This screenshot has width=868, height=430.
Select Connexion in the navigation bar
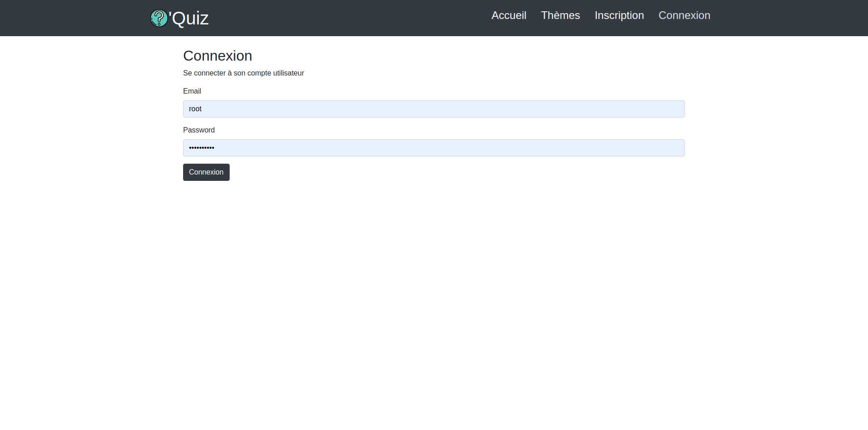[684, 15]
